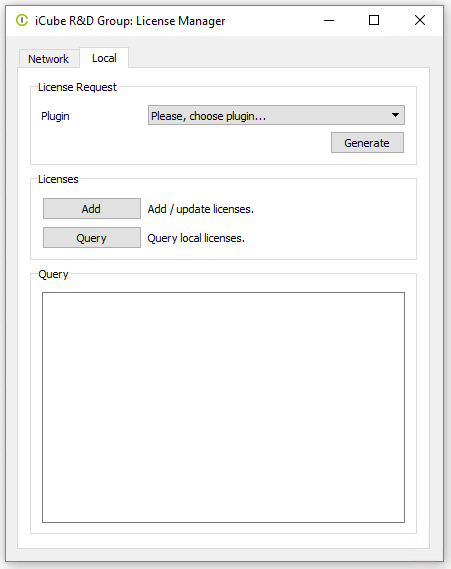Click the 'Query' group box title
The image size is (451, 569).
click(x=53, y=274)
